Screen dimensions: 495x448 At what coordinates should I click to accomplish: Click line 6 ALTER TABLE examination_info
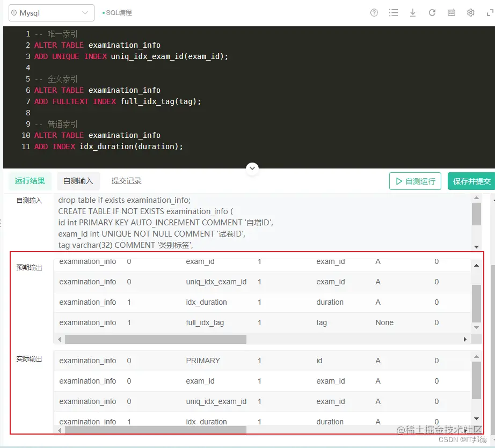97,90
